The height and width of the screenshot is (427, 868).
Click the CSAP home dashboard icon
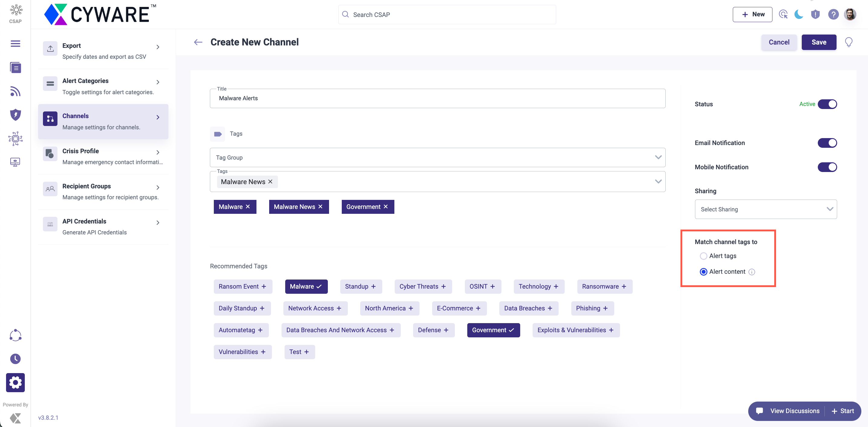[15, 14]
